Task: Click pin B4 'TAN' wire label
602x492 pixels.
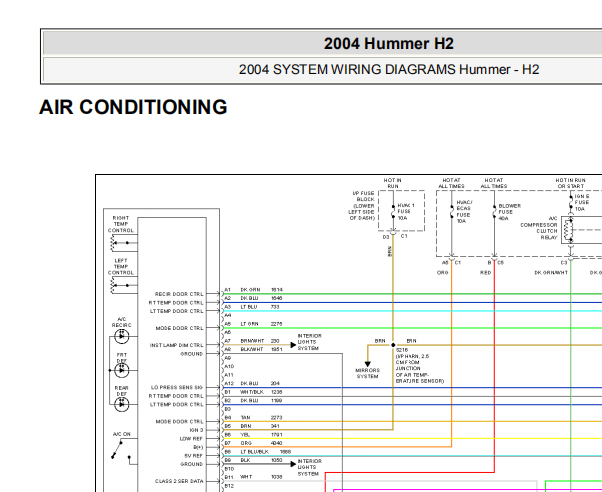Action: (245, 417)
